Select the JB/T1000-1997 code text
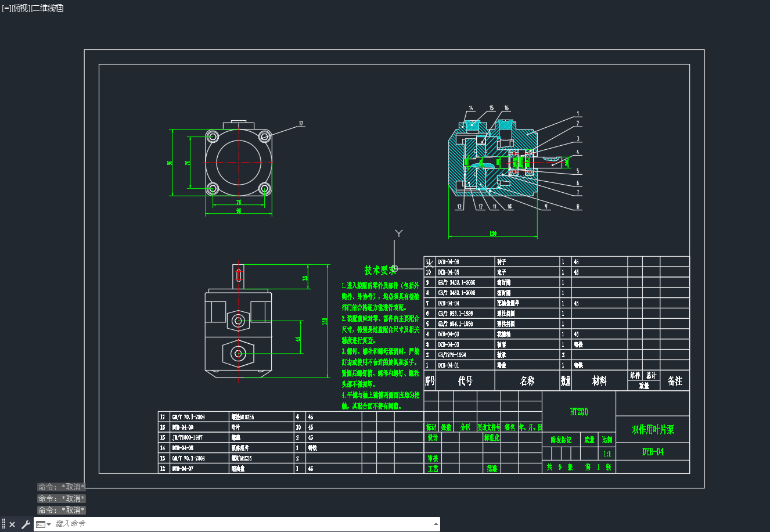This screenshot has height=532, width=770. (186, 438)
